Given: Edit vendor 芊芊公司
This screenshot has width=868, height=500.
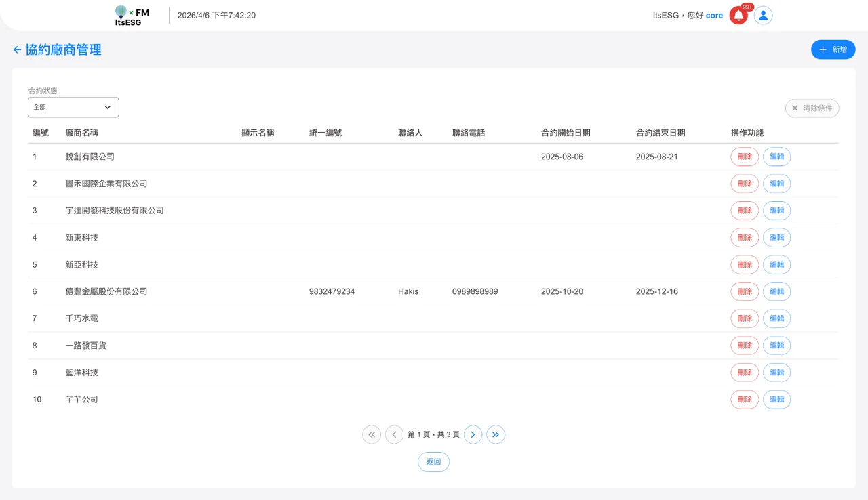Looking at the screenshot, I should click(x=777, y=400).
